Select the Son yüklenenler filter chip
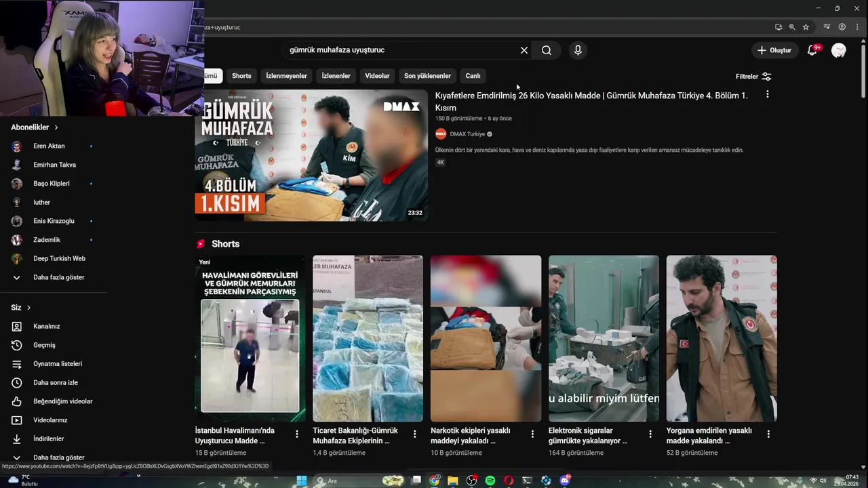 click(x=427, y=76)
